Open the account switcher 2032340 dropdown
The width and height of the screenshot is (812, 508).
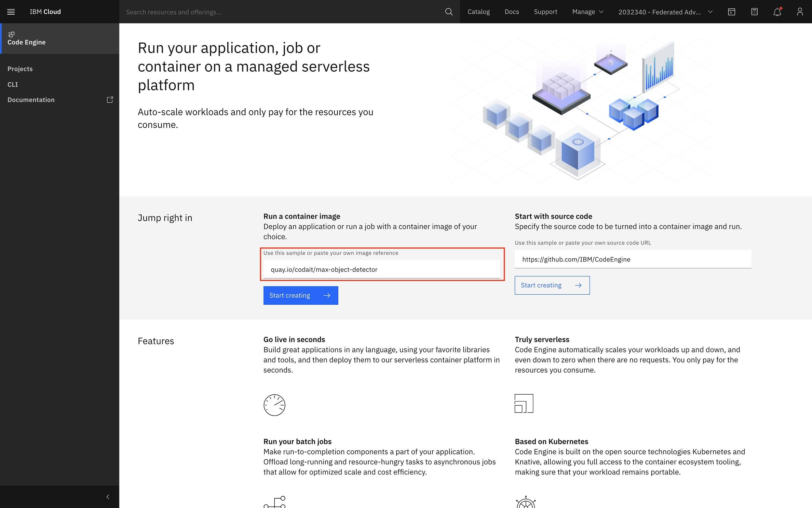tap(665, 12)
